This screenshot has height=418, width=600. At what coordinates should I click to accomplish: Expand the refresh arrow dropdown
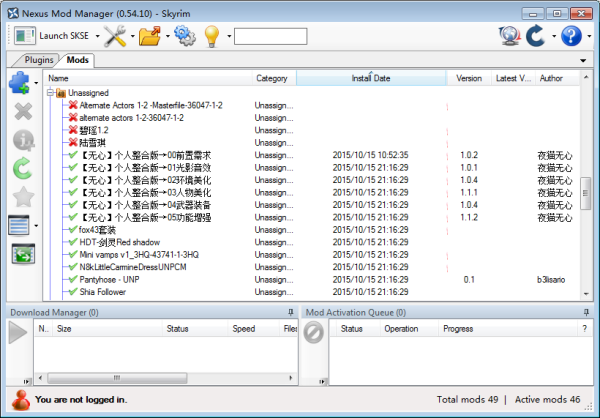tap(554, 36)
